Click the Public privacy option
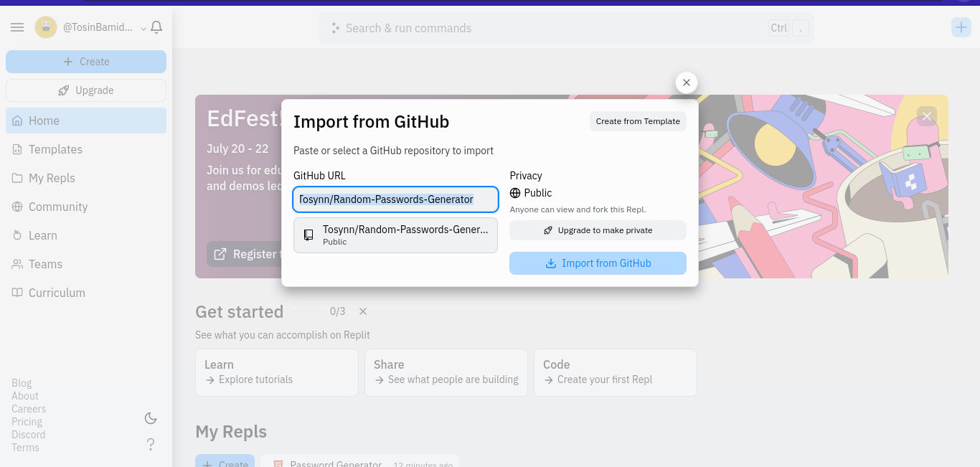This screenshot has height=467, width=980. pyautogui.click(x=531, y=193)
